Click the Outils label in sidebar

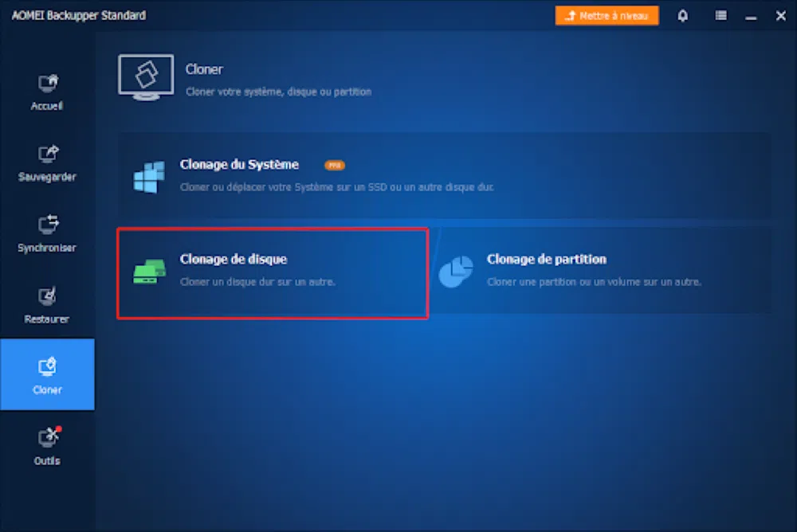pos(47,461)
